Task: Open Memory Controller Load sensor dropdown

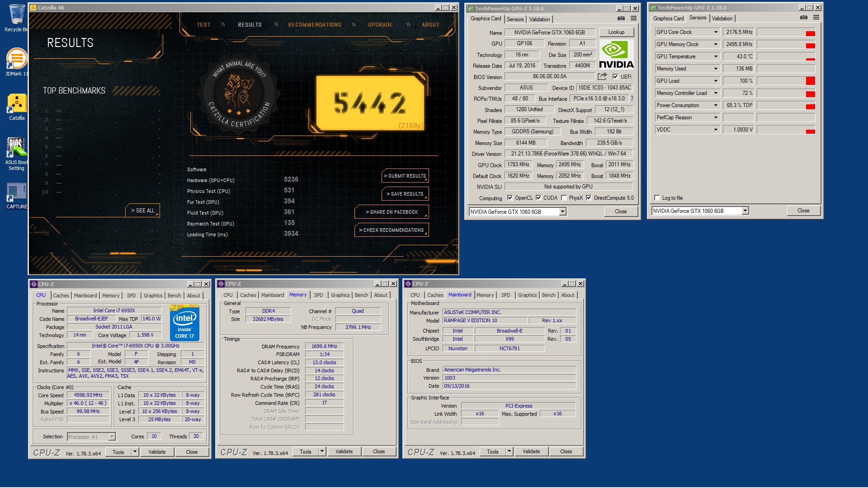Action: (716, 93)
